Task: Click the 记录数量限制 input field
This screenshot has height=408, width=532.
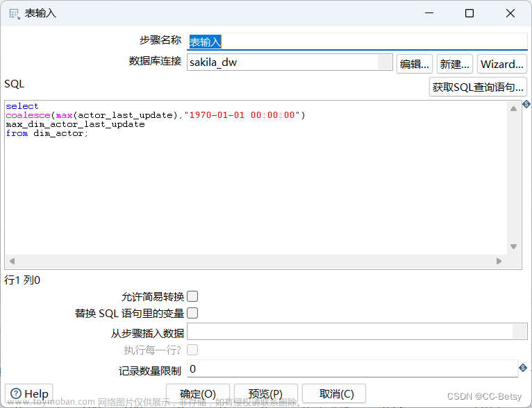Action: pos(353,368)
